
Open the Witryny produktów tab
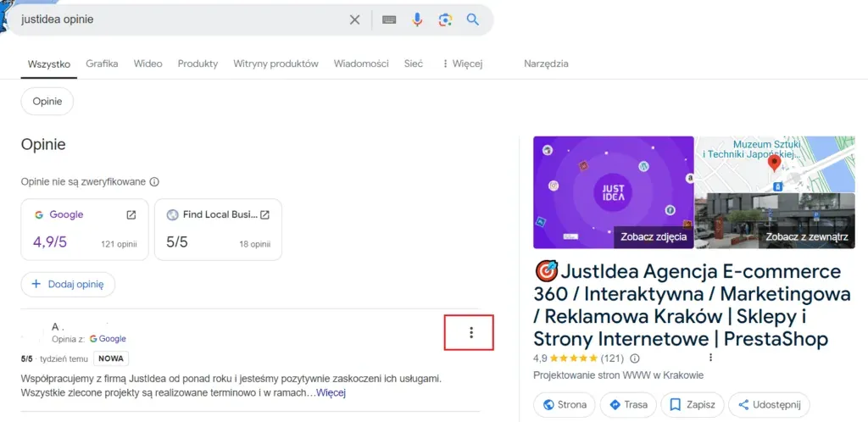click(275, 64)
